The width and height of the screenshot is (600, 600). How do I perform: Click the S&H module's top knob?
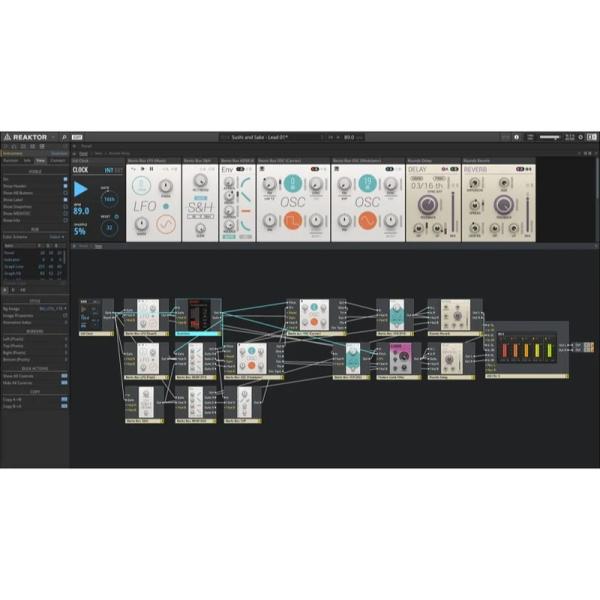(x=201, y=182)
